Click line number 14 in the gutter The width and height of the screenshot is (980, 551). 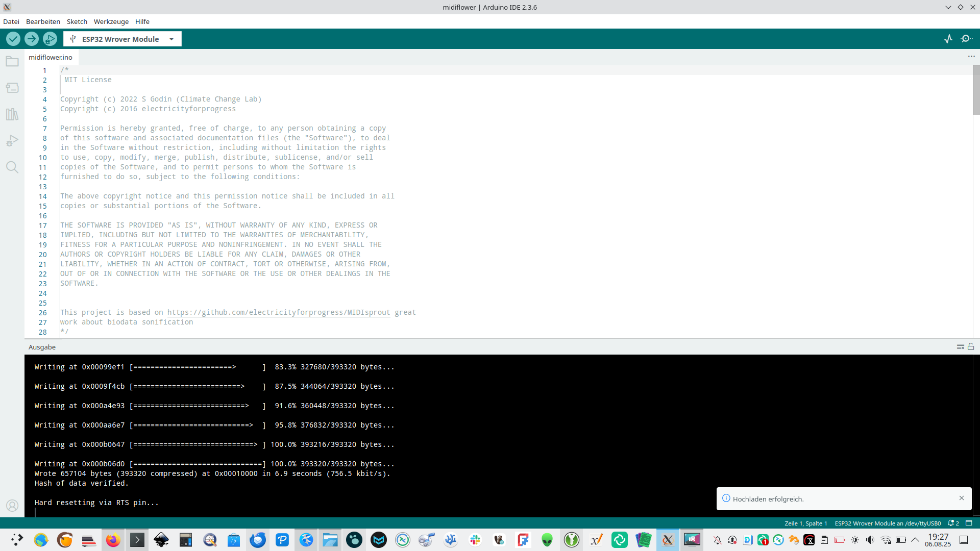43,196
